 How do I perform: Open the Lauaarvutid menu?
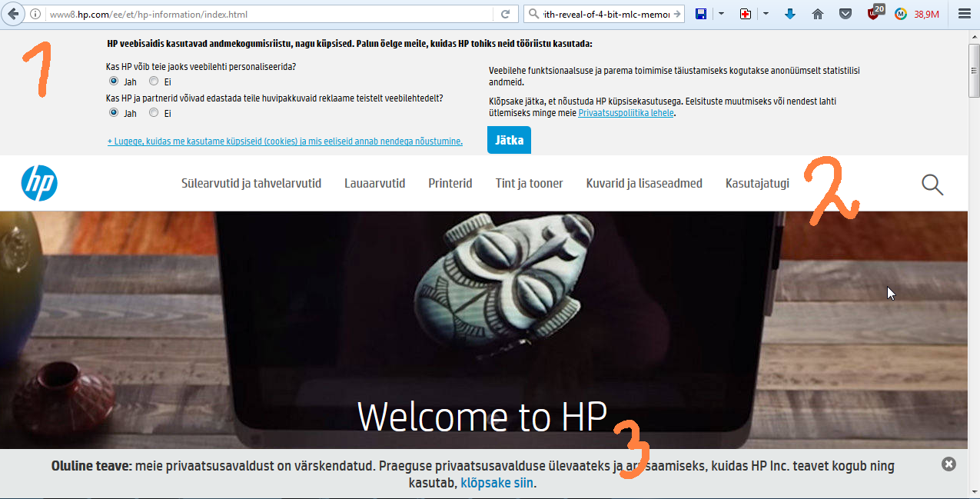pos(375,183)
